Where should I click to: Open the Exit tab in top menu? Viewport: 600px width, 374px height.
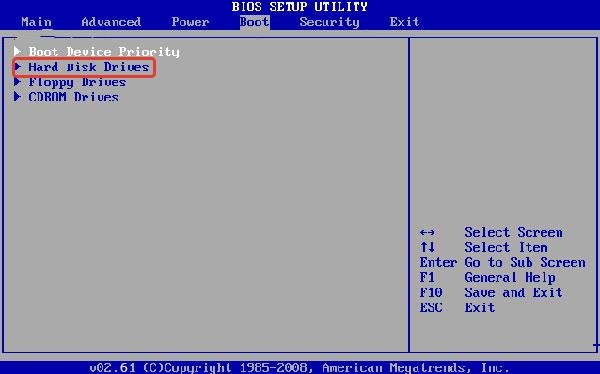tap(404, 22)
